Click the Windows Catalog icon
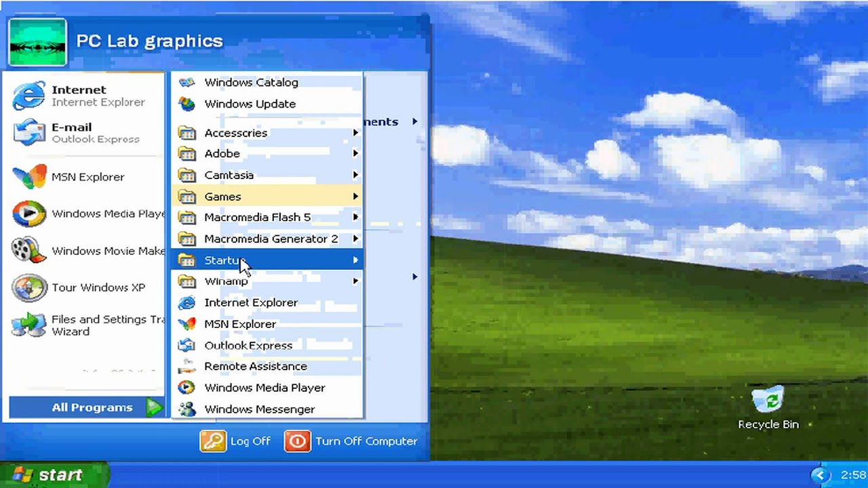This screenshot has height=488, width=868. [x=186, y=83]
